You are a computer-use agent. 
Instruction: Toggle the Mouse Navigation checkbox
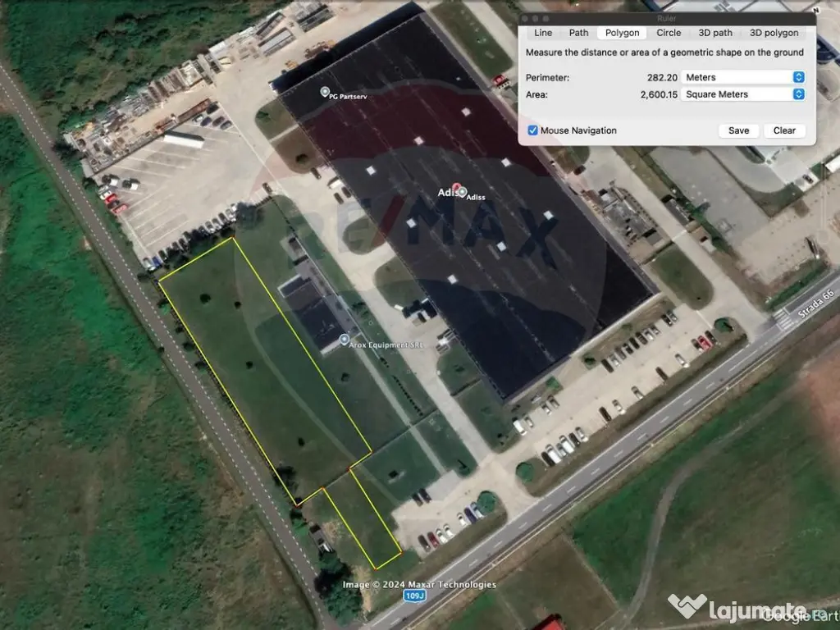533,130
